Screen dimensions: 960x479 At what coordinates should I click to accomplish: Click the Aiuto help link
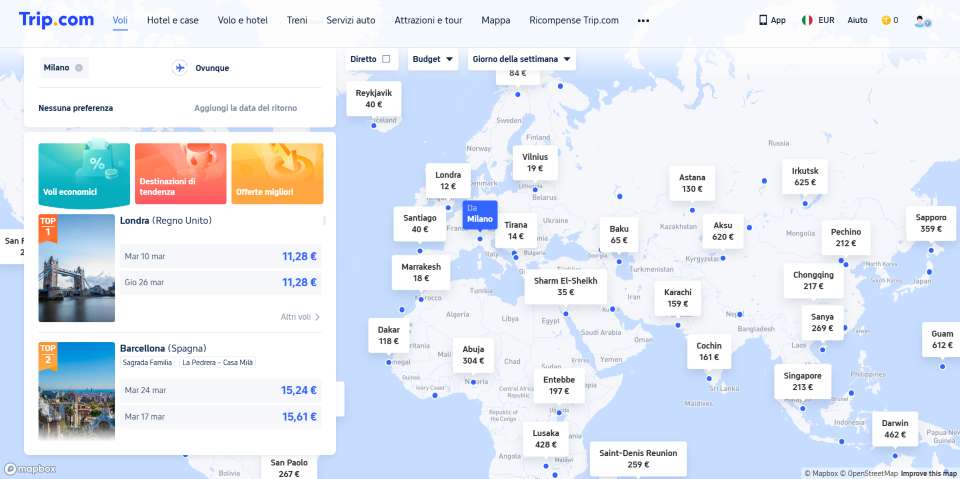(857, 20)
